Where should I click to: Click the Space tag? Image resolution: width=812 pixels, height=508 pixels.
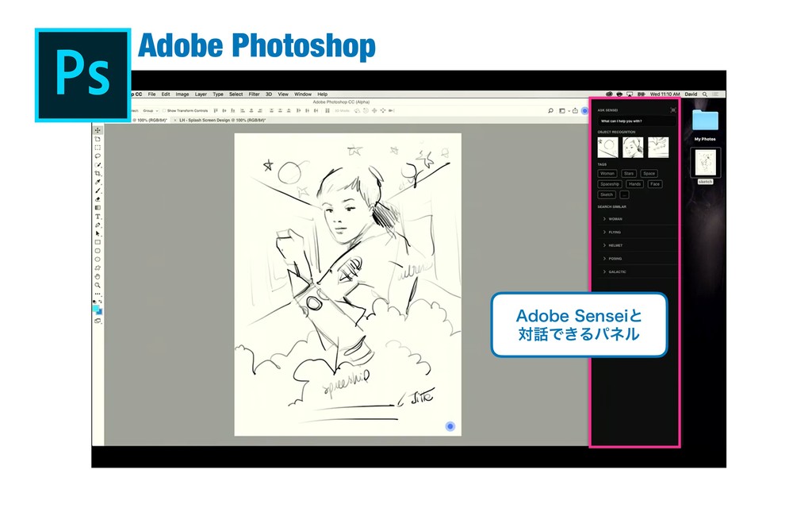pyautogui.click(x=649, y=174)
